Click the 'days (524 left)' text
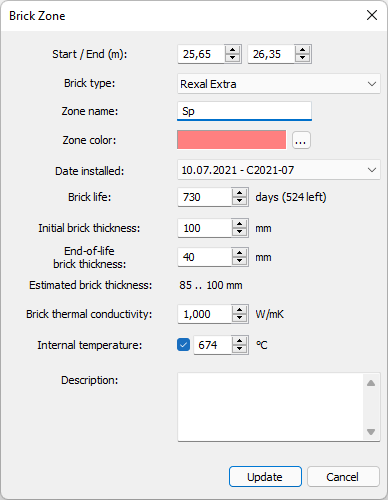Screen dimensions: 388x500 tap(291, 197)
